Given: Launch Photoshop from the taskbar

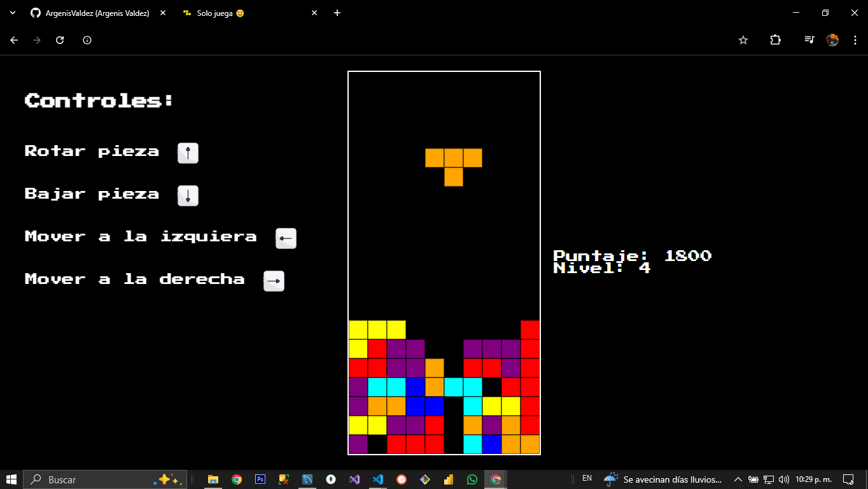Looking at the screenshot, I should [x=260, y=479].
